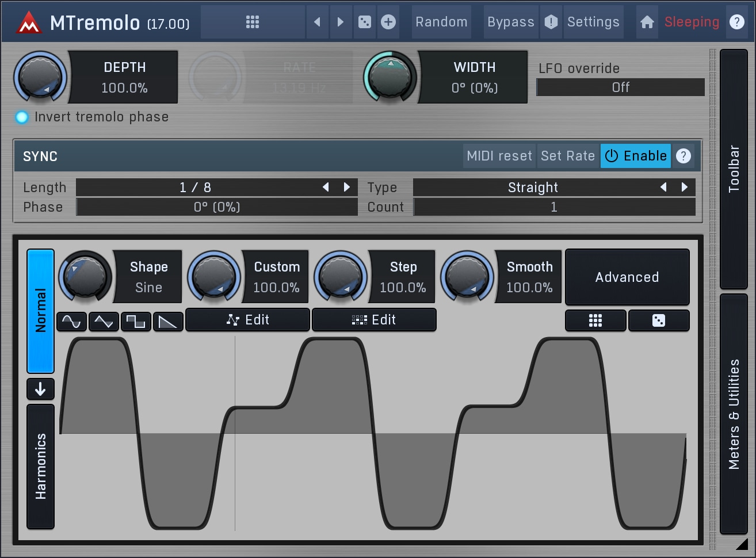Viewport: 756px width, 558px height.
Task: Open the presets grid icon in header
Action: [252, 22]
